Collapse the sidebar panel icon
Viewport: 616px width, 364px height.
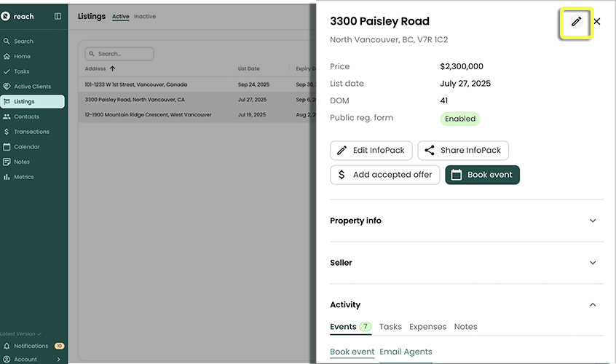(58, 16)
